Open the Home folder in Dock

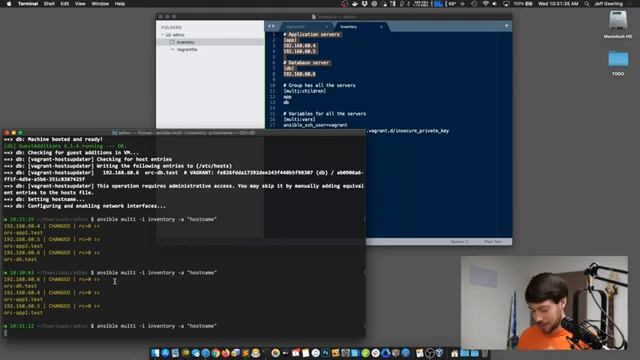pyautogui.click(x=454, y=353)
